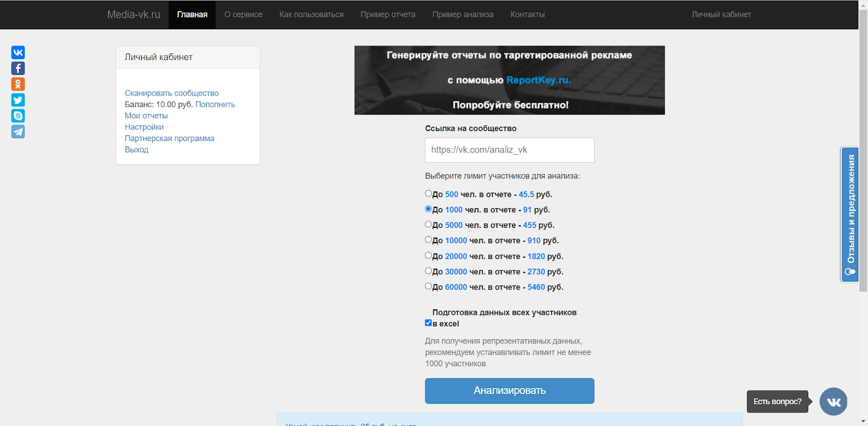Image resolution: width=868 pixels, height=426 pixels.
Task: Share page via Odnoklassniki icon
Action: (x=18, y=84)
